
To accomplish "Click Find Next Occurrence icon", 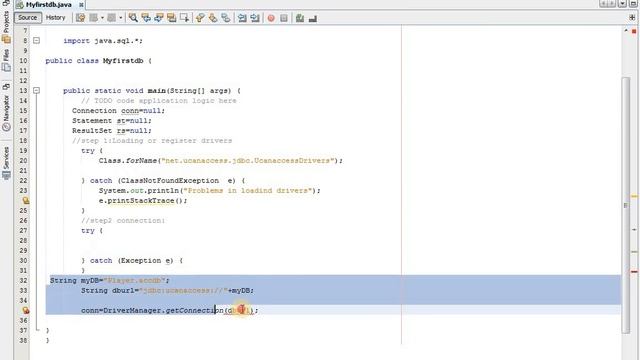I will (x=159, y=18).
